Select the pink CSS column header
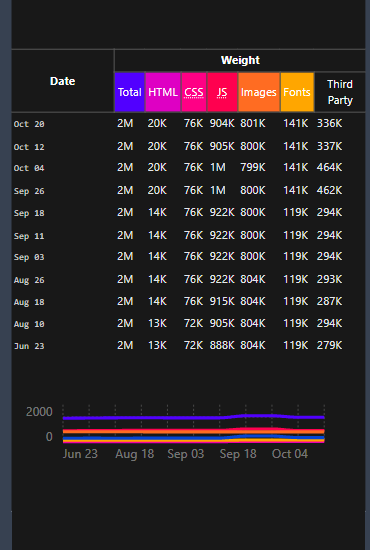 click(194, 92)
